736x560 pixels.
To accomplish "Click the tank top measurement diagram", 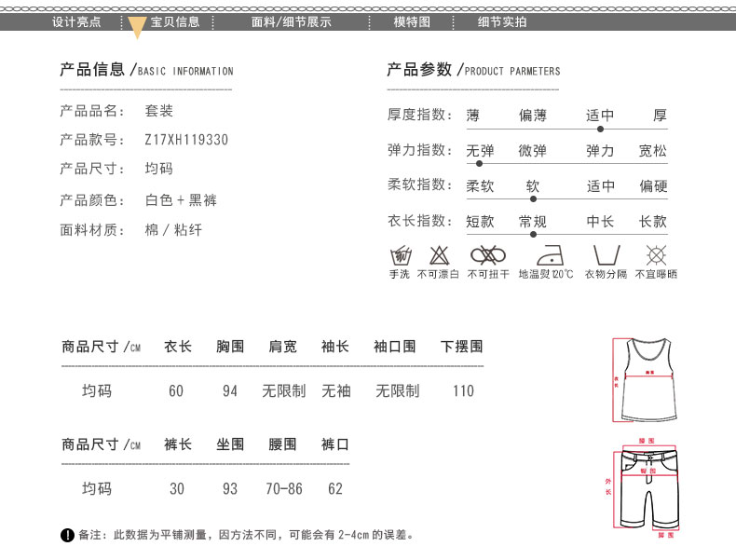I will (645, 379).
